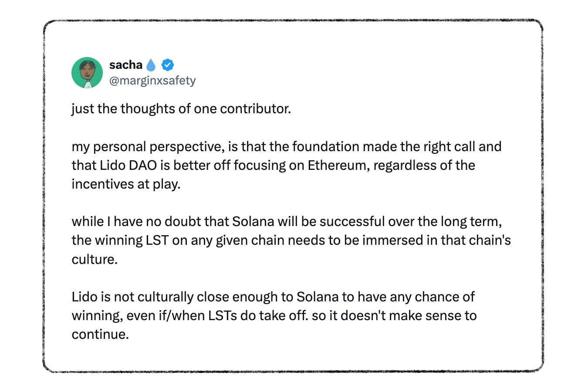Click the water droplet emoji beside sacha
588x392 pixels.
coord(151,65)
